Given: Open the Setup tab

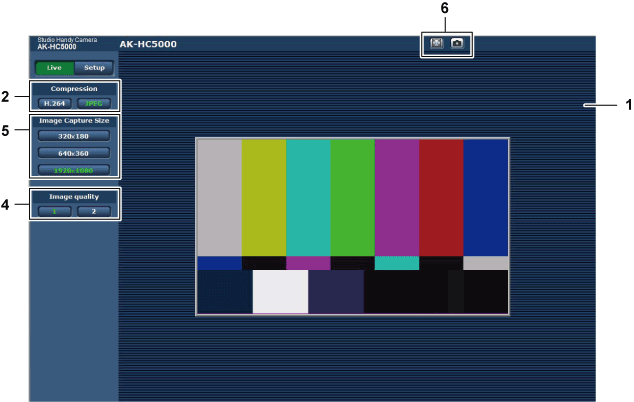Looking at the screenshot, I should pos(94,68).
